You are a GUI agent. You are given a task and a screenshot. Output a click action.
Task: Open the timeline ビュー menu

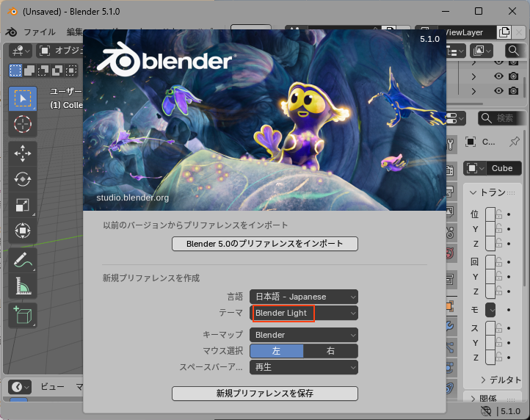point(52,387)
